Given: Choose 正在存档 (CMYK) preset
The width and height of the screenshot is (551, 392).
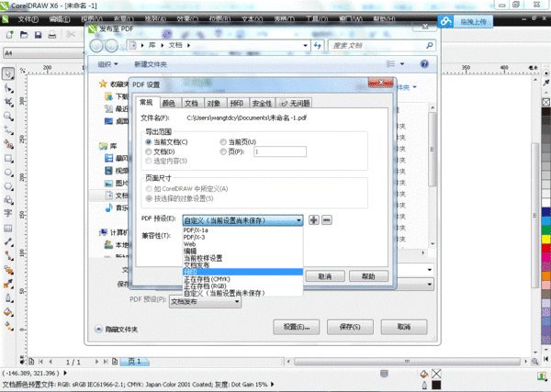Looking at the screenshot, I should point(242,279).
